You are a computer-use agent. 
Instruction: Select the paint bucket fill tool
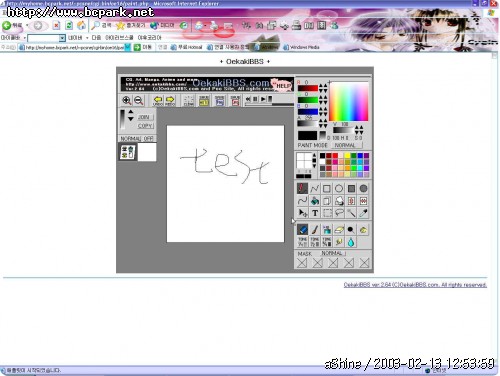click(x=315, y=201)
